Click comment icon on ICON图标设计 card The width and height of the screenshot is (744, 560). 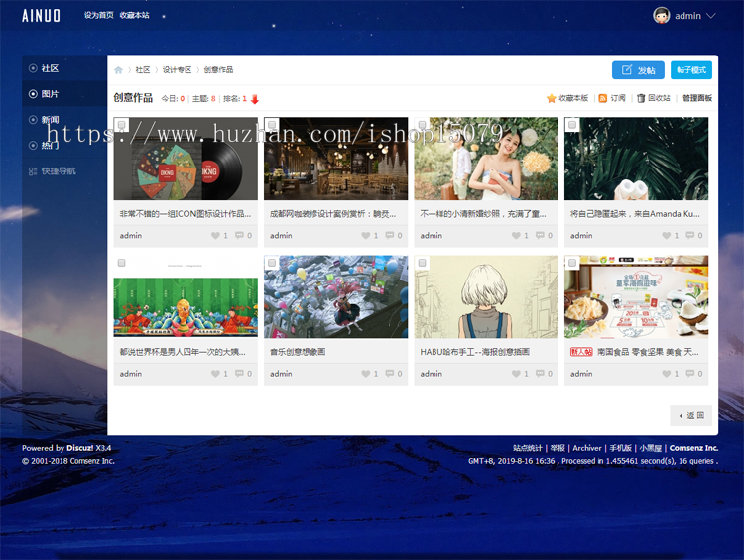[239, 235]
